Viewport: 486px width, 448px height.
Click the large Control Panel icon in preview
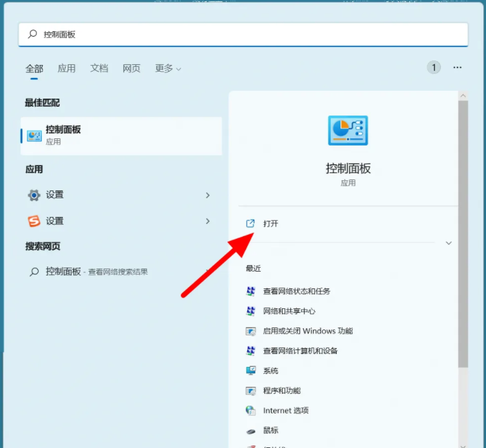pyautogui.click(x=348, y=130)
